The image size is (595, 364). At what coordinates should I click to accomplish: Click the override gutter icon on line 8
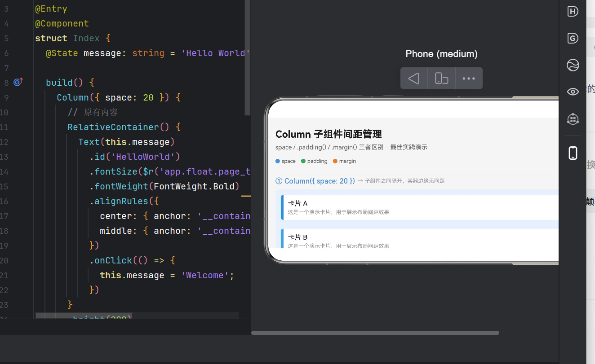[18, 82]
